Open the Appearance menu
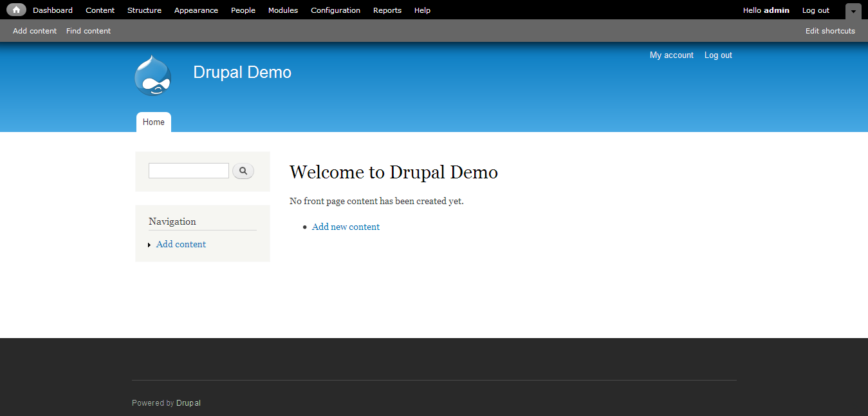This screenshot has height=416, width=868. [196, 10]
